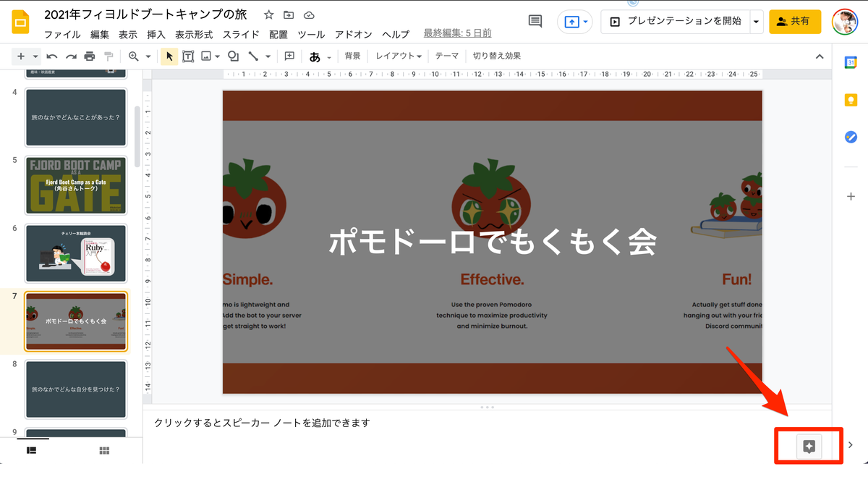Open Google Keep side panel
This screenshot has width=868, height=477.
[851, 101]
